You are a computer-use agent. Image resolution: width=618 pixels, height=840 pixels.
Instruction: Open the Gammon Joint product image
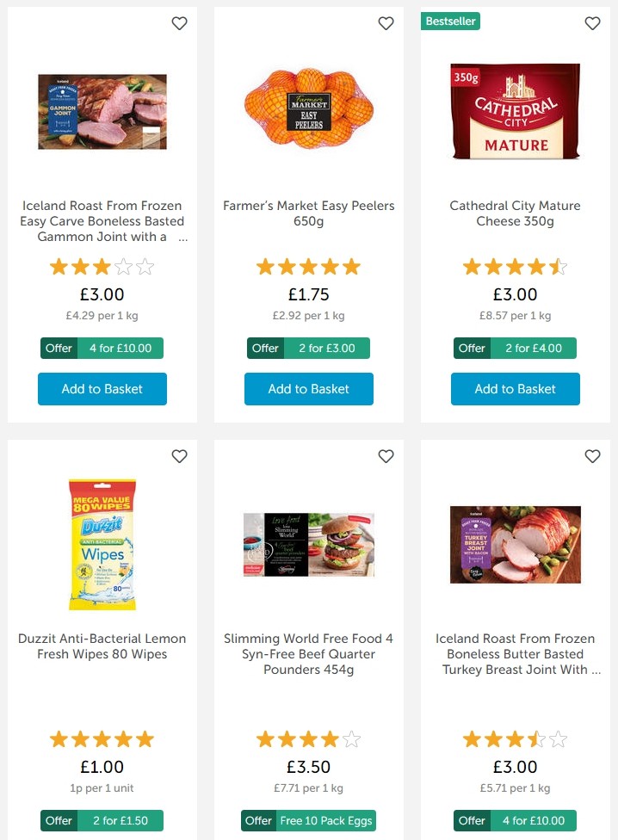click(x=102, y=112)
